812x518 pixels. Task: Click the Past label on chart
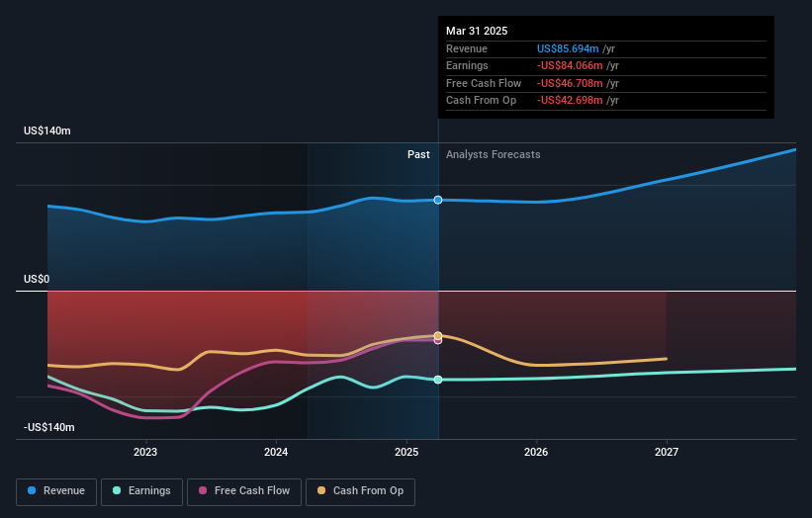(x=418, y=155)
